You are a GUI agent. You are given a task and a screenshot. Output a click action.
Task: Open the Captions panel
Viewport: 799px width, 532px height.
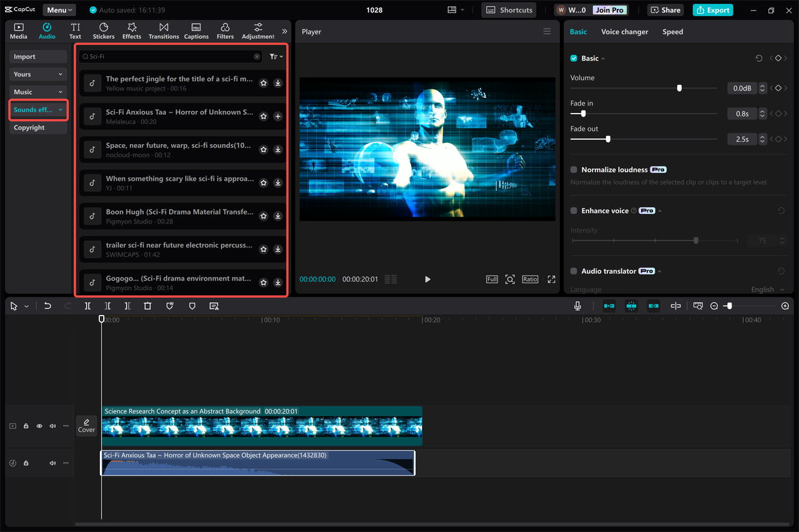click(196, 30)
